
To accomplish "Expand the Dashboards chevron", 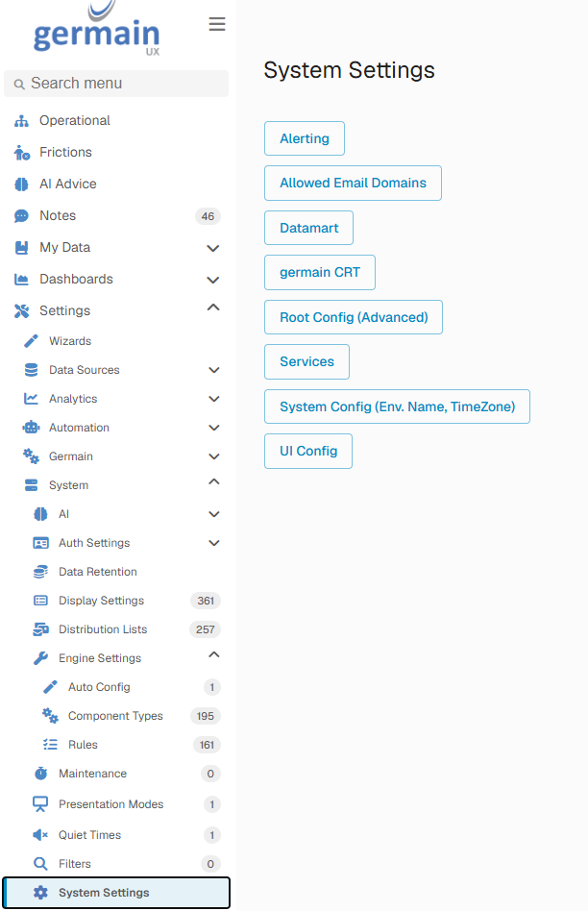I will pyautogui.click(x=213, y=280).
